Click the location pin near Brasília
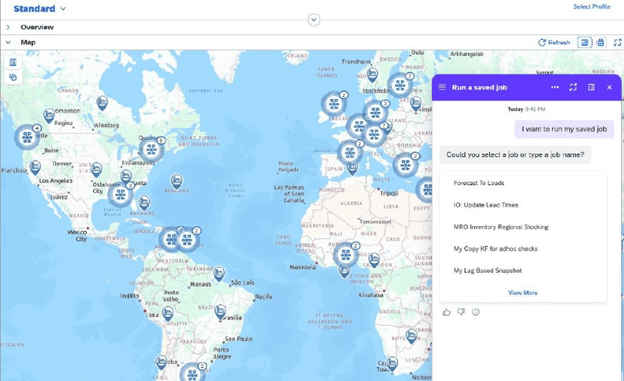 pyautogui.click(x=220, y=312)
